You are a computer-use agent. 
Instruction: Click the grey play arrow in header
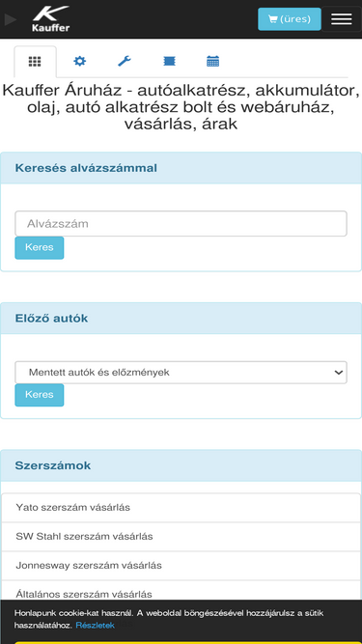coord(11,19)
